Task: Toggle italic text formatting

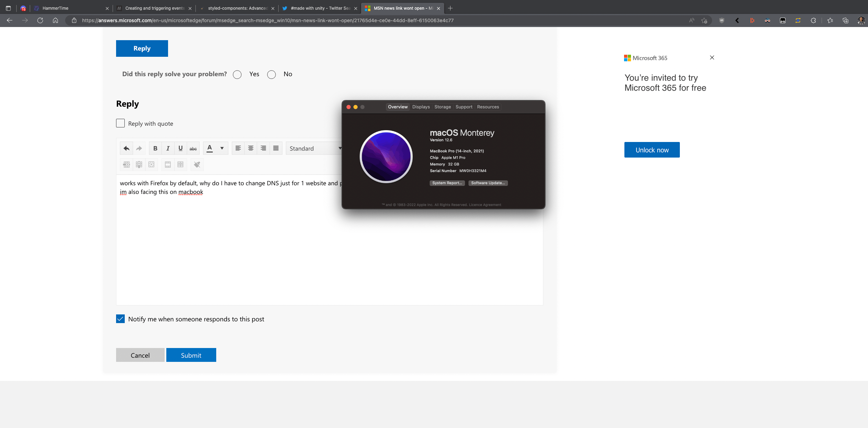Action: click(168, 148)
